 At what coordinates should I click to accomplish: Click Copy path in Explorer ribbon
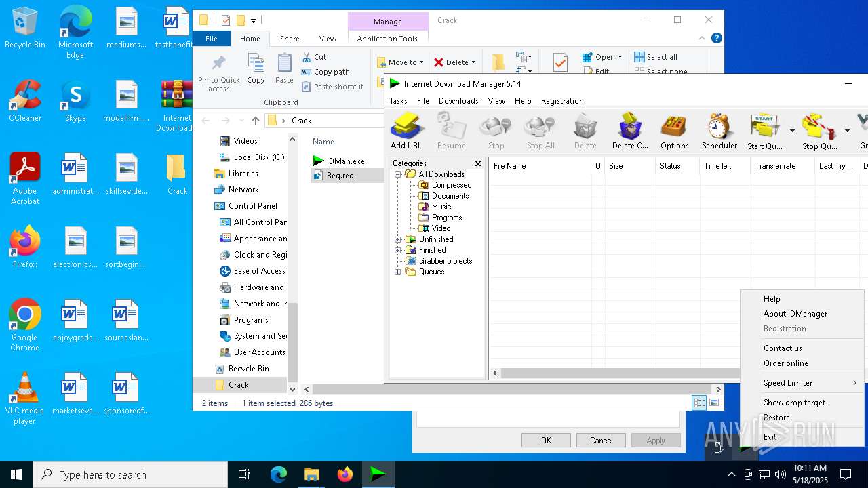point(325,72)
